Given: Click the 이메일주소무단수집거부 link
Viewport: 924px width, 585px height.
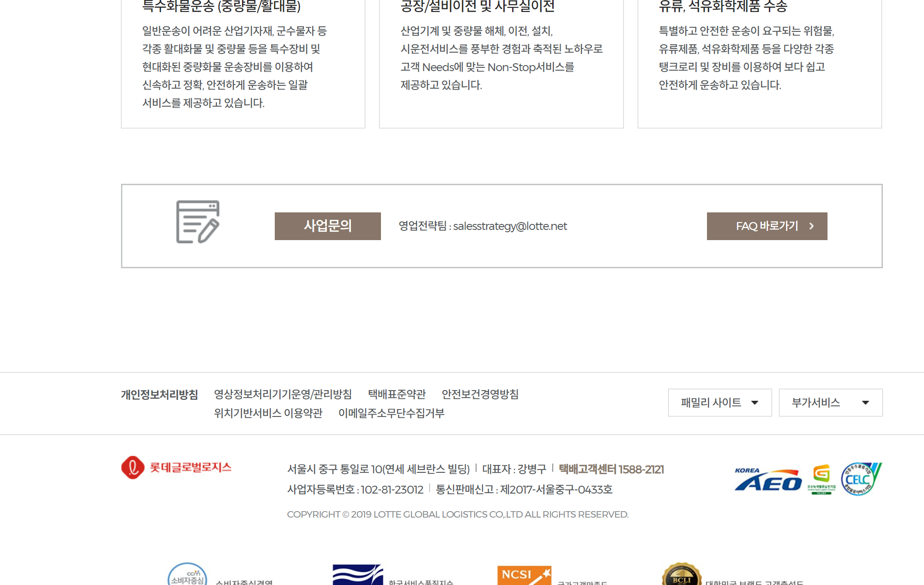Looking at the screenshot, I should [391, 413].
